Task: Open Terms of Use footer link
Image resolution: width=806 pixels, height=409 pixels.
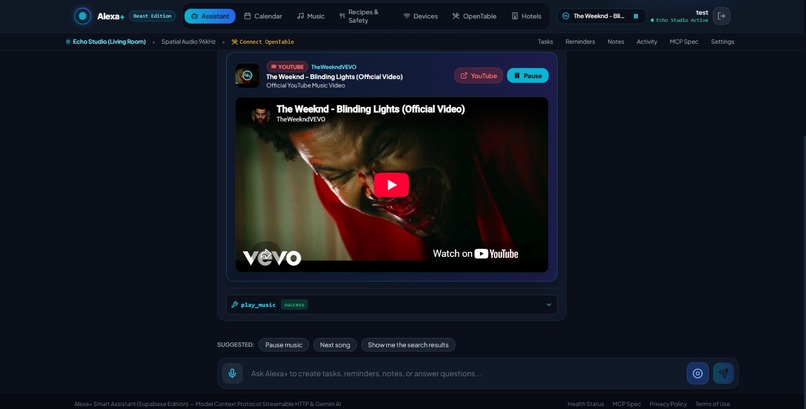Action: (712, 404)
